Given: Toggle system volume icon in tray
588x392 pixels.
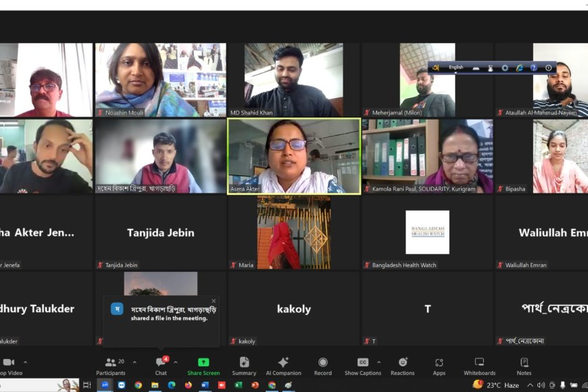Looking at the screenshot, I should click(x=541, y=385).
